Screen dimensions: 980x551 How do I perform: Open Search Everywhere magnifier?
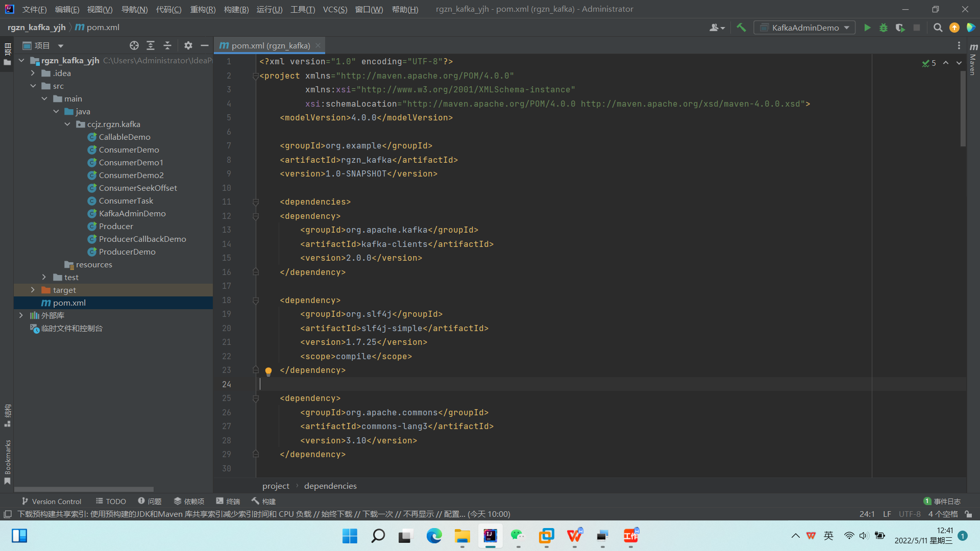[x=938, y=28]
